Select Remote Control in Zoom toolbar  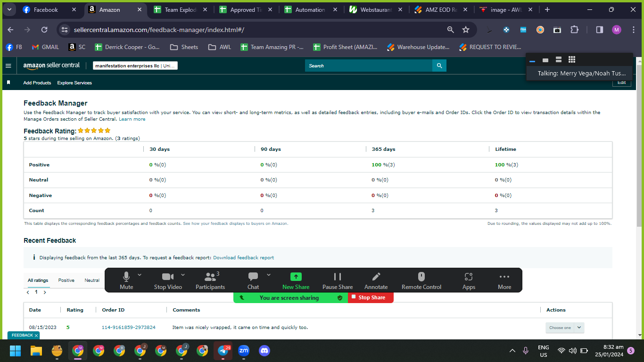(x=421, y=280)
